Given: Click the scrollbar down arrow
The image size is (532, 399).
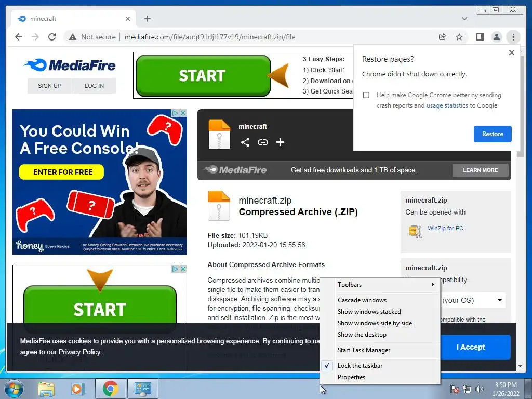Looking at the screenshot, I should (520, 366).
